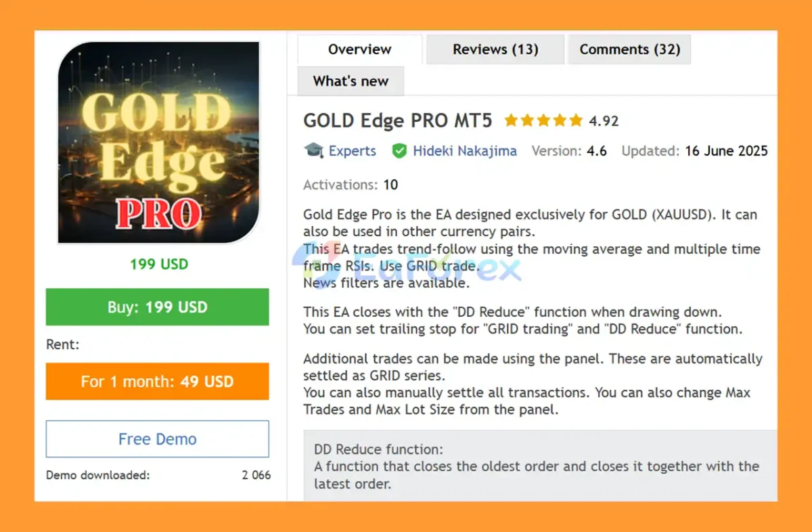Rent for 1 month at 49 USD
The height and width of the screenshot is (532, 812).
coord(157,381)
